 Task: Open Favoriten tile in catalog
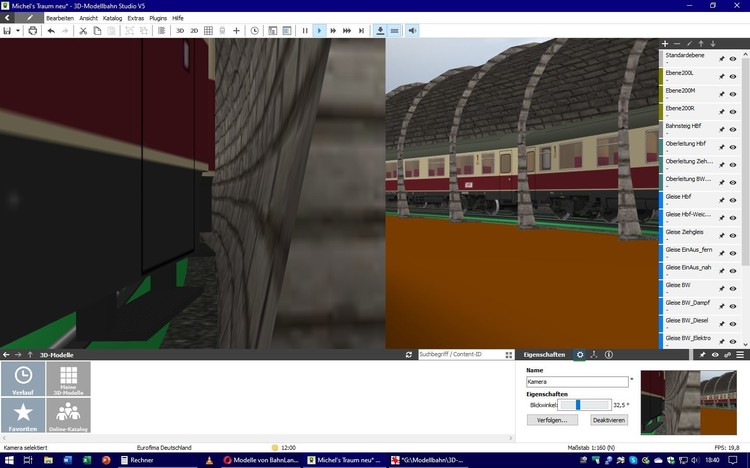coord(23,415)
